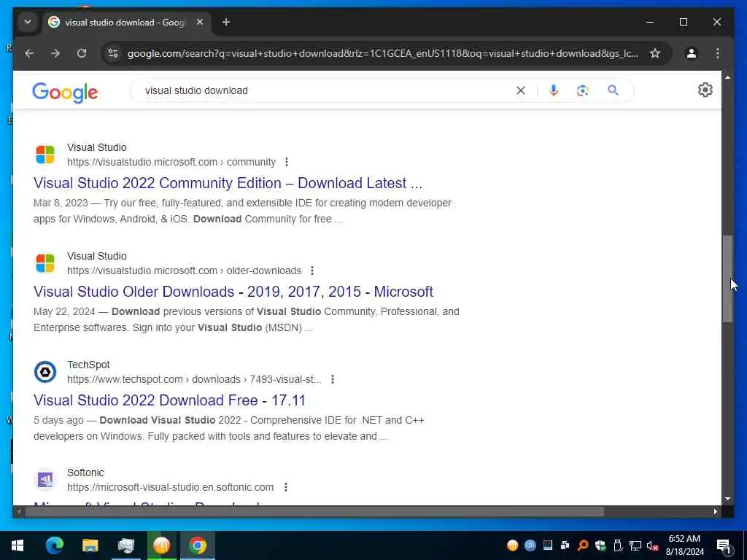
Task: Start voice search with microphone
Action: 553,90
